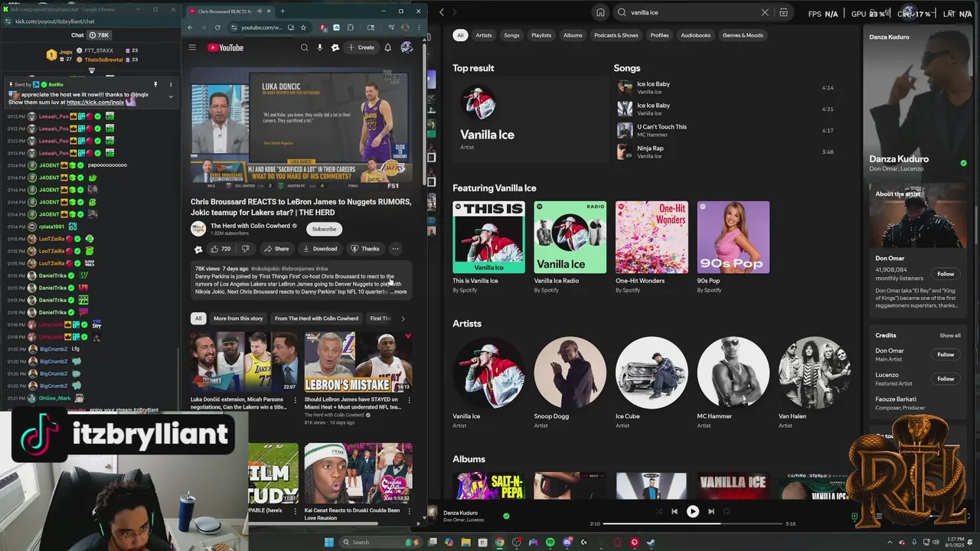980x551 pixels.
Task: Open YouTube notifications bell
Action: click(x=387, y=47)
